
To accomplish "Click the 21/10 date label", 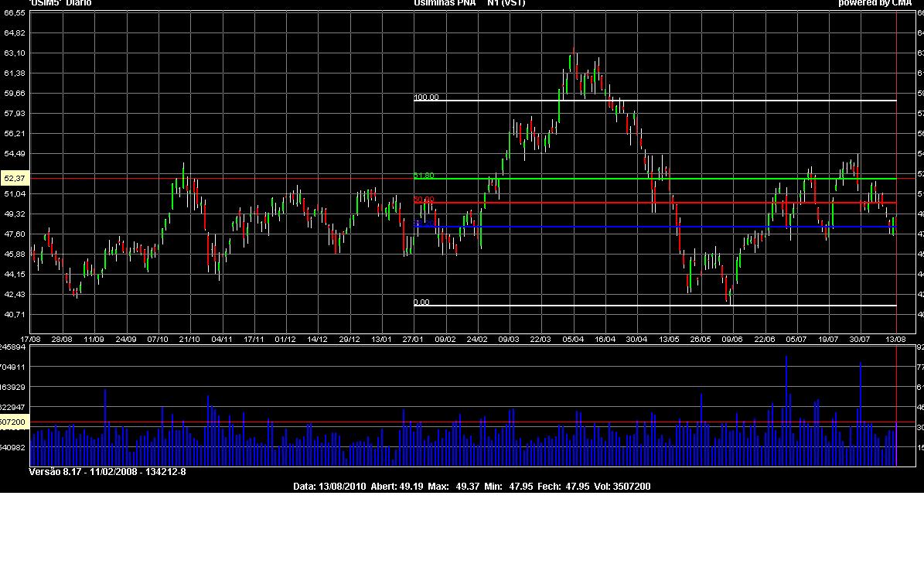I will coord(189,339).
